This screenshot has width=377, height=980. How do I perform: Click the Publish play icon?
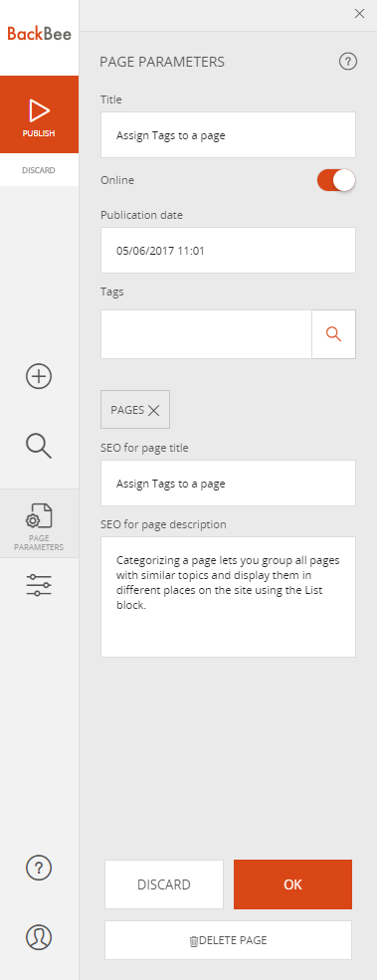click(39, 110)
